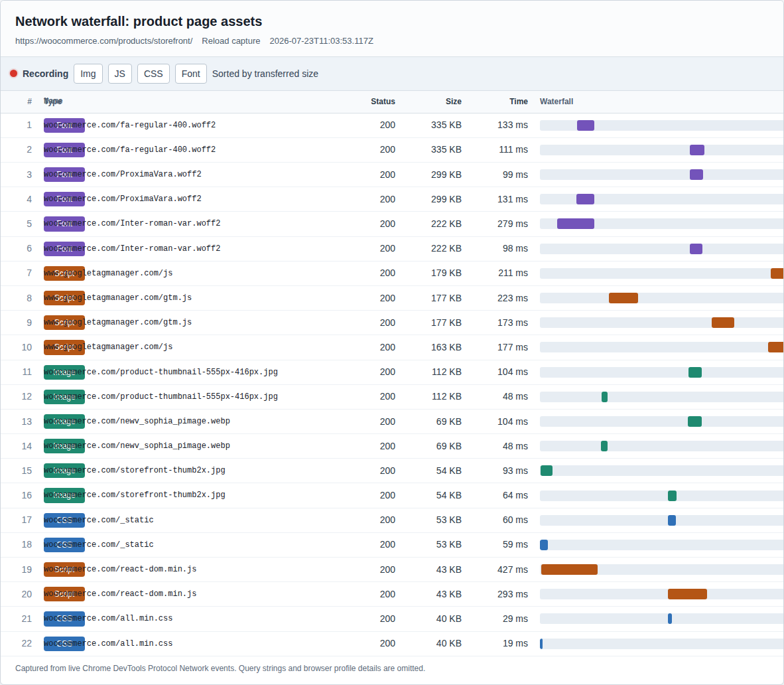784x685 pixels.
Task: Select the purple waterfall bar in row 4
Action: pyautogui.click(x=586, y=199)
